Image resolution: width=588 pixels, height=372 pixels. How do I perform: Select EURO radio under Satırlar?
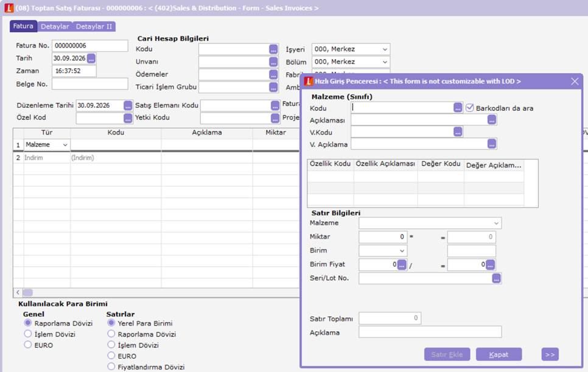tap(111, 356)
